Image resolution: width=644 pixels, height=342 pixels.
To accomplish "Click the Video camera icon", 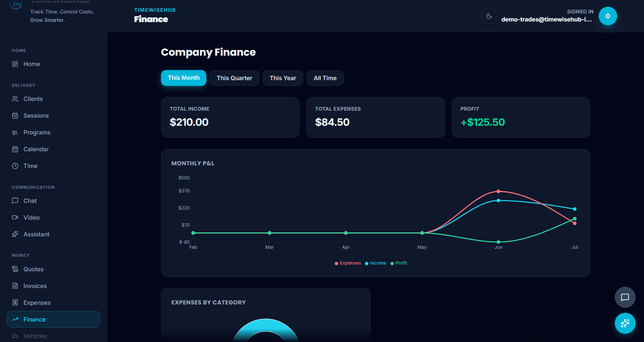I will [15, 218].
